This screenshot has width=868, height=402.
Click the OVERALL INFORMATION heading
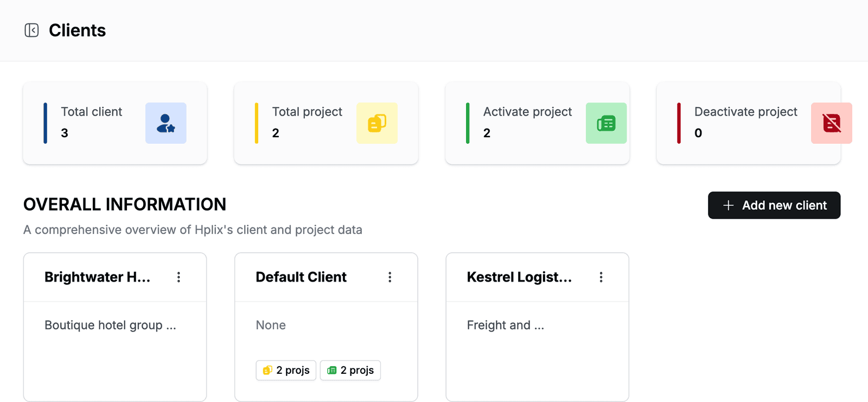click(x=125, y=205)
